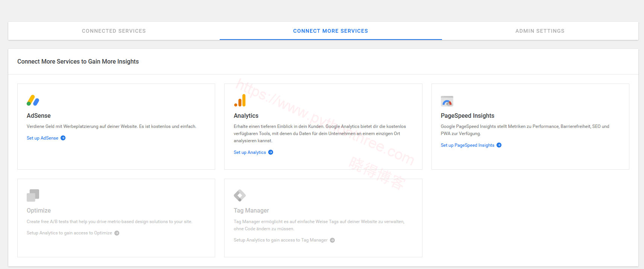Viewport: 644px width, 269px height.
Task: Click the greyed-out Optimize icon
Action: point(33,195)
